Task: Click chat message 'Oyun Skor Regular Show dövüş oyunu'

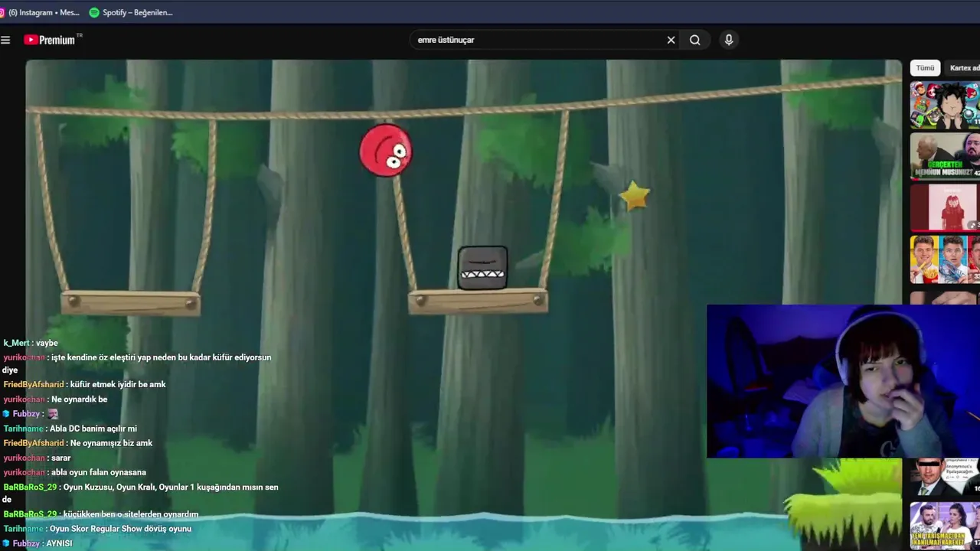Action: pyautogui.click(x=120, y=529)
